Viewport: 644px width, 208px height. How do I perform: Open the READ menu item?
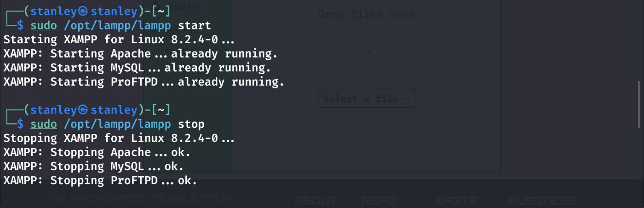tap(379, 201)
